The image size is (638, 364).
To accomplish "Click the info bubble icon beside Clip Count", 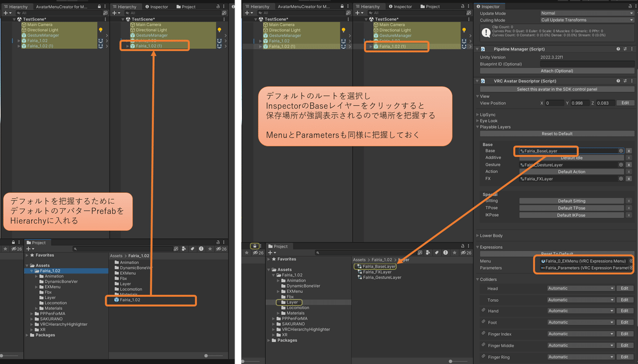I will tap(486, 32).
